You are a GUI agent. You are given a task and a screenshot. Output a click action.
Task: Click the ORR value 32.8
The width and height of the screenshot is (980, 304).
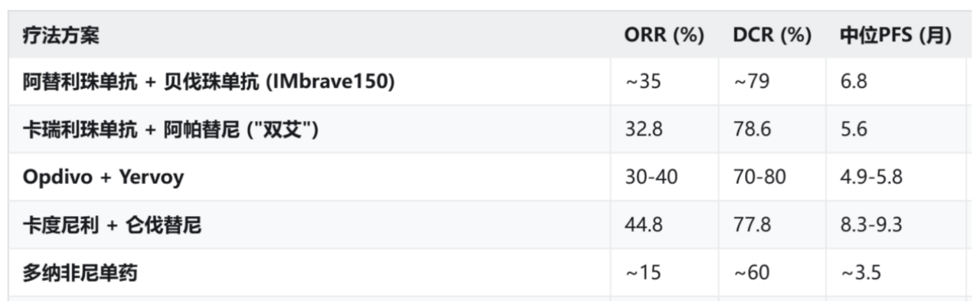click(x=643, y=129)
